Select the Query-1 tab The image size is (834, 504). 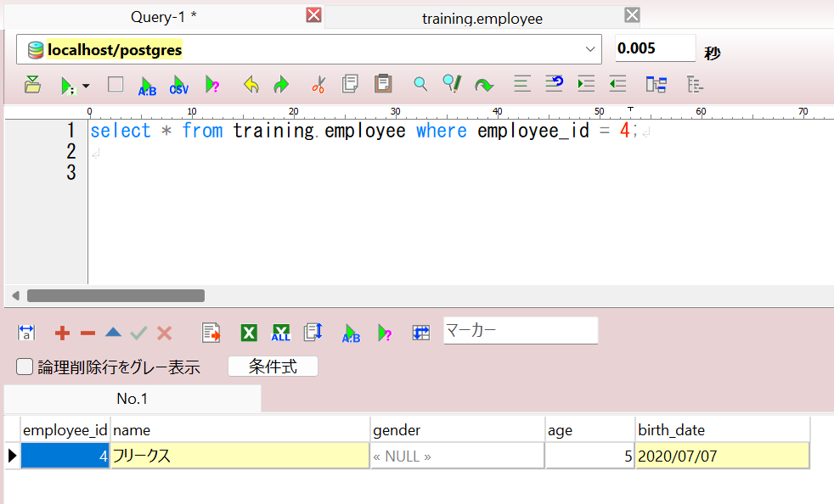point(164,17)
